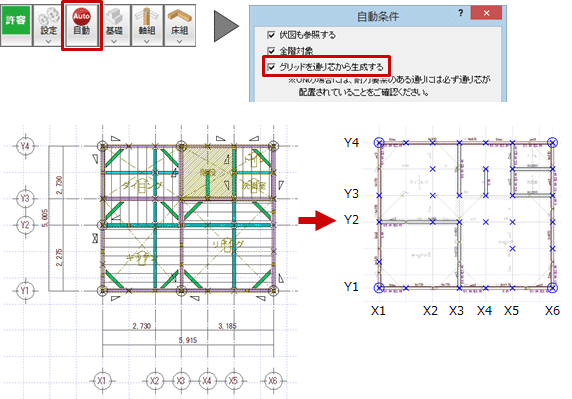Toggle グリッドを通り芯から生成する checkbox
Screen dimensions: 572x399
(x=271, y=67)
